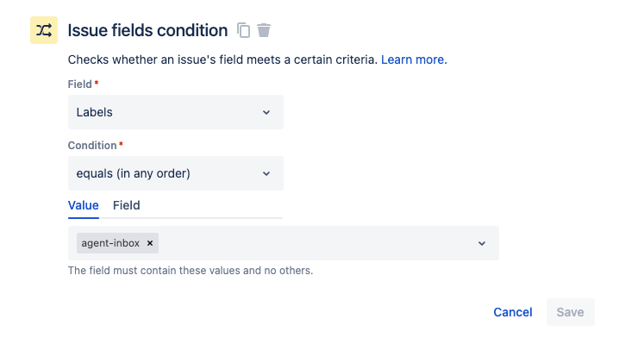Click the Condition field label
Image resolution: width=644 pixels, height=344 pixels.
pos(92,146)
